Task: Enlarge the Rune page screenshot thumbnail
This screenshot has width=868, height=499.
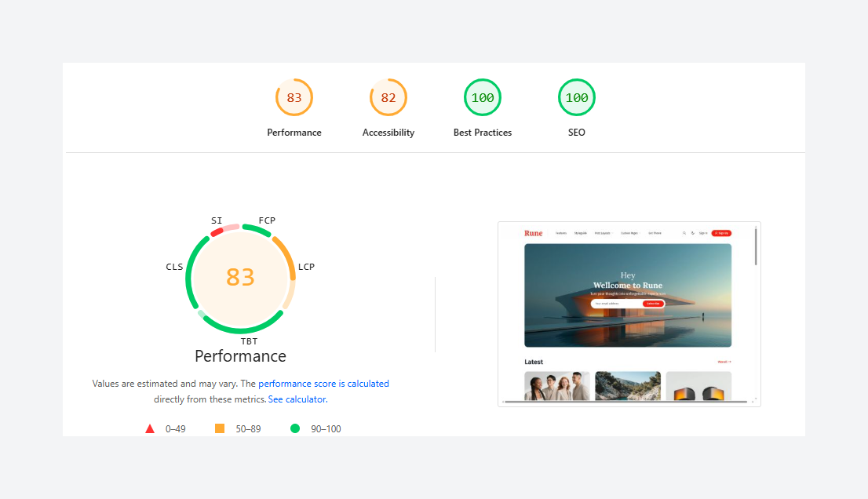Action: click(629, 314)
